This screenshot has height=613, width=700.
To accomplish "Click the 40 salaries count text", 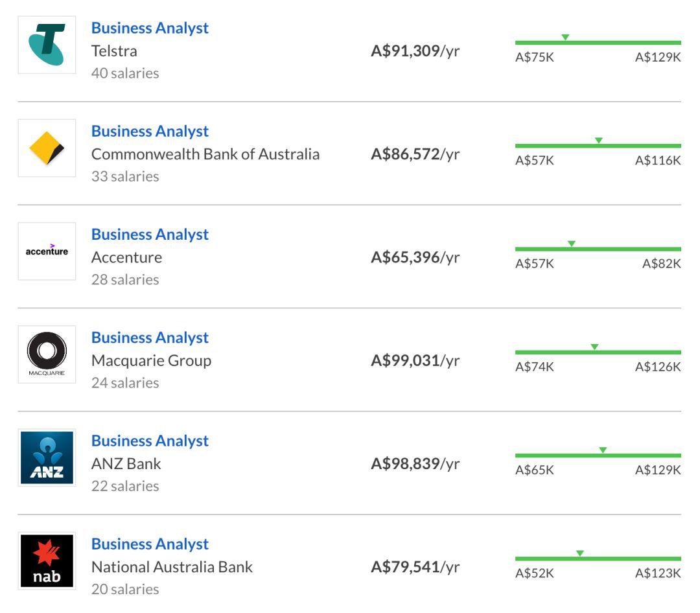I will [125, 73].
